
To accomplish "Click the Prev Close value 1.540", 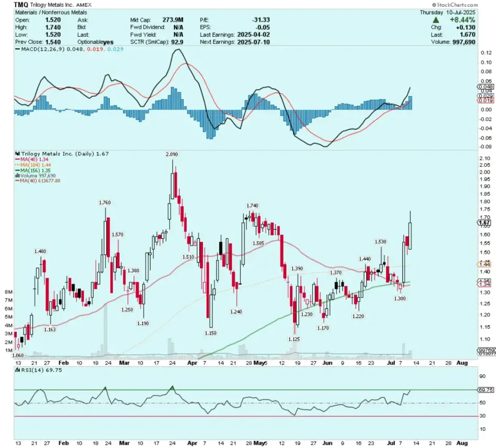I will point(53,42).
